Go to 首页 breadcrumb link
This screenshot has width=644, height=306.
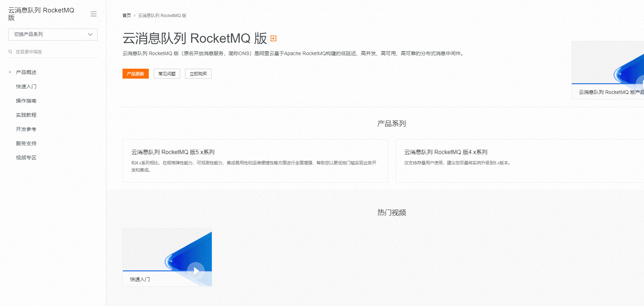(x=127, y=16)
